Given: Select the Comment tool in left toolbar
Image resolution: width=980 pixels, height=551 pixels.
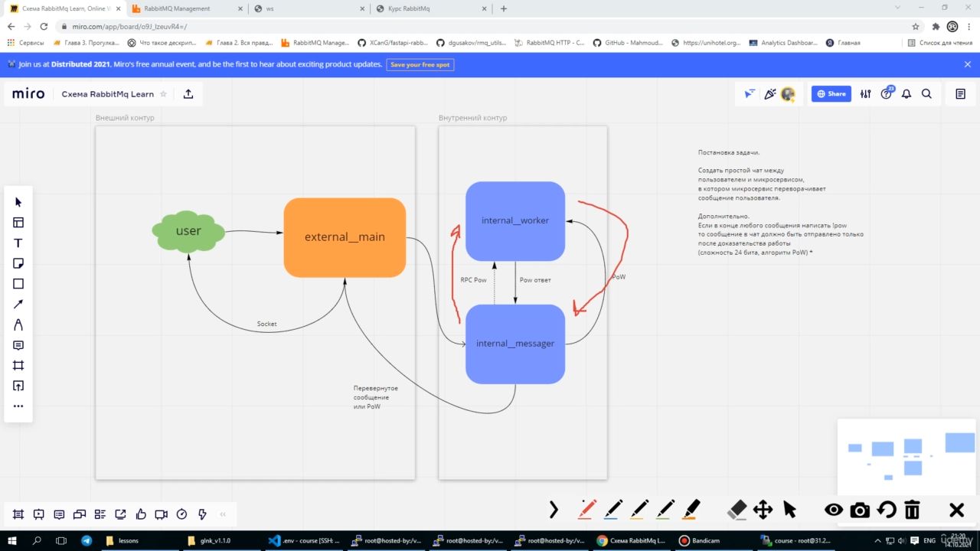Looking at the screenshot, I should (18, 345).
